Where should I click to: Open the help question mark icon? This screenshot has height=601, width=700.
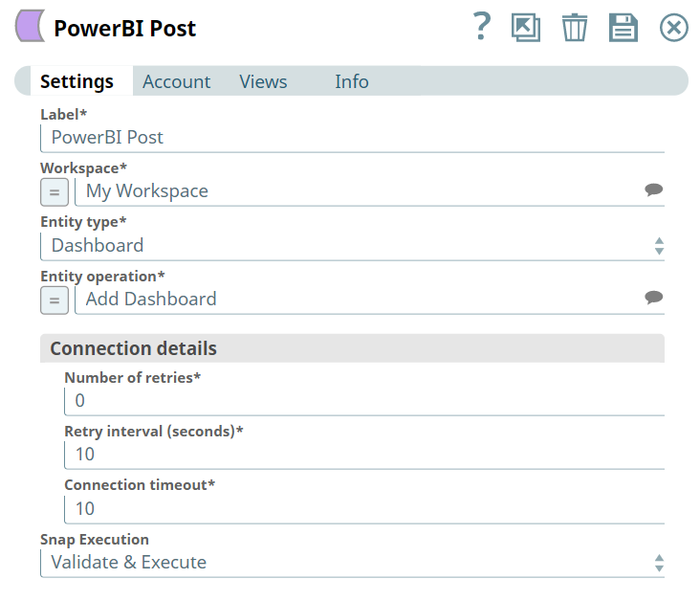482,27
